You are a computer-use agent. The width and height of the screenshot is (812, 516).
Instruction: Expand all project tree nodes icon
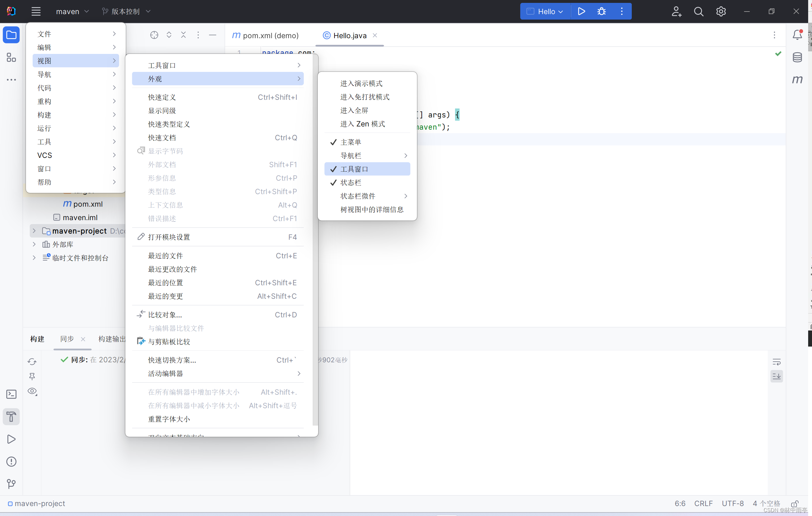[169, 35]
